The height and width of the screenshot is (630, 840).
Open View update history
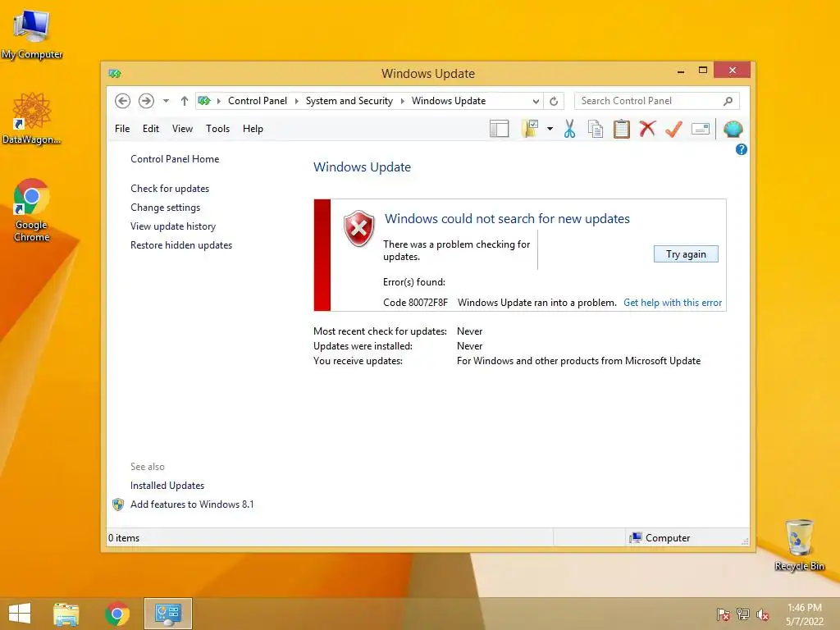pyautogui.click(x=173, y=226)
